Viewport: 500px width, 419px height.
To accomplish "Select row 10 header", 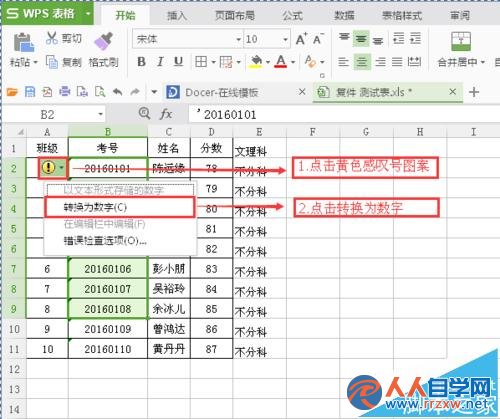I will 14,329.
